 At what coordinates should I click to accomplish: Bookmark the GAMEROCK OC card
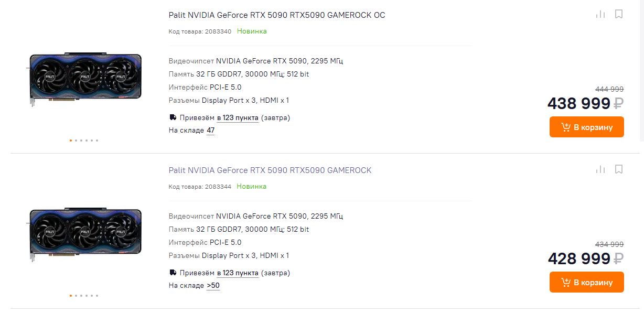tap(619, 14)
